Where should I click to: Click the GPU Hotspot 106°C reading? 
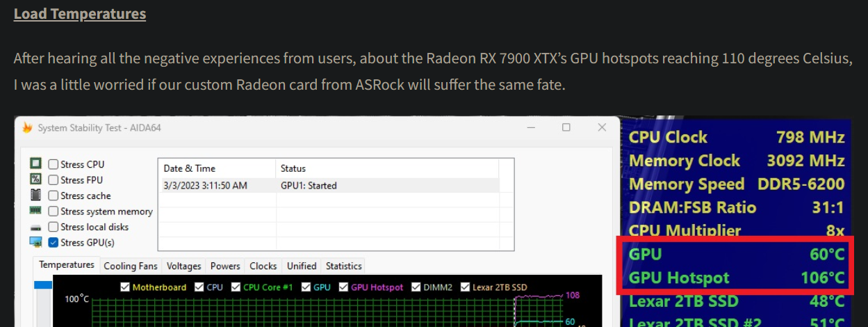[737, 278]
